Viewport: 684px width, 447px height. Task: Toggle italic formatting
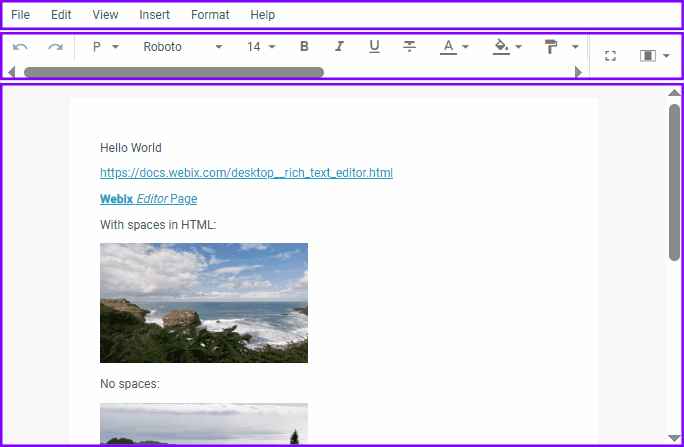(339, 47)
